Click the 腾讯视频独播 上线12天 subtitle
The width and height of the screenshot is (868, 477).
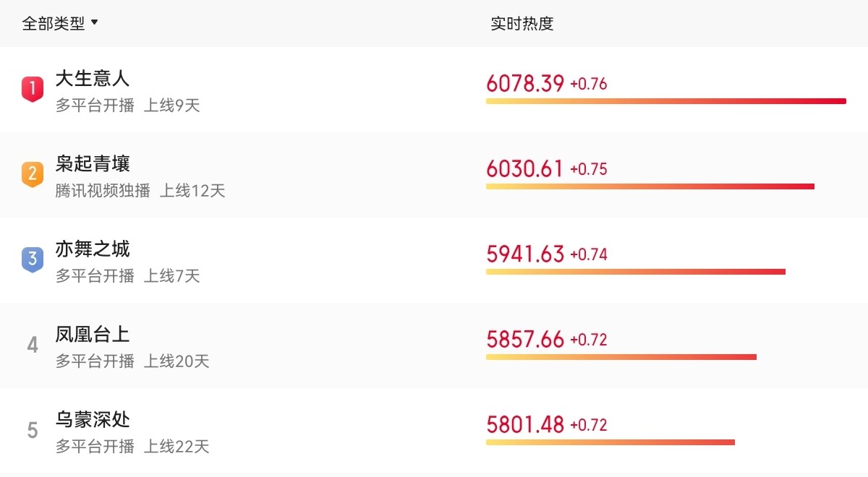(140, 191)
